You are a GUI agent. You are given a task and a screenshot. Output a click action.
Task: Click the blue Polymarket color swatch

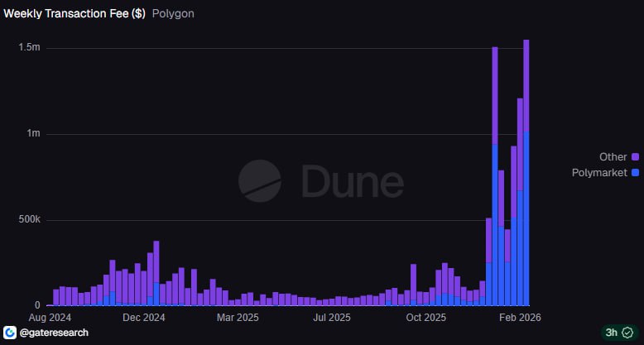pos(635,172)
